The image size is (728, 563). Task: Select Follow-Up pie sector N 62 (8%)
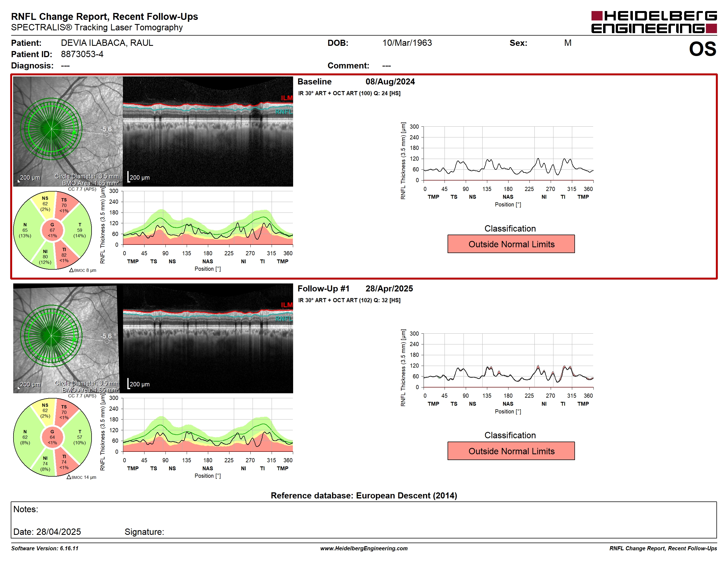[25, 437]
